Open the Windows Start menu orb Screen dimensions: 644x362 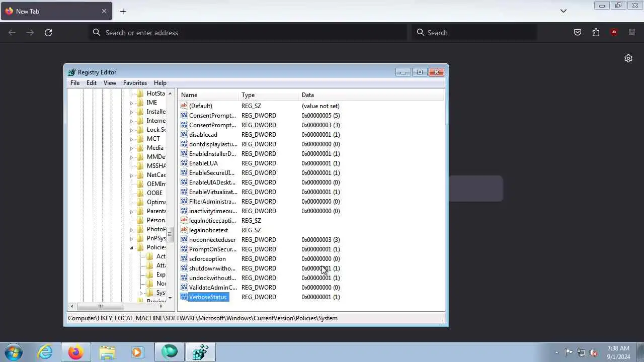pyautogui.click(x=14, y=352)
